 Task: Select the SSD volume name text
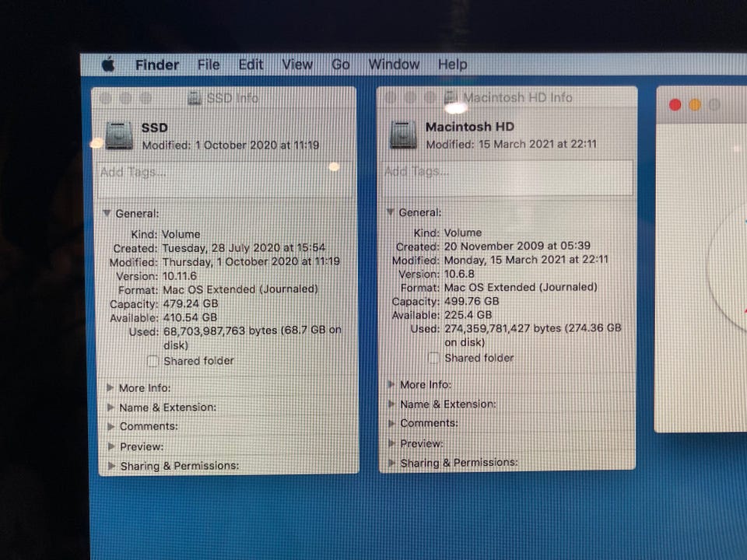pos(154,128)
